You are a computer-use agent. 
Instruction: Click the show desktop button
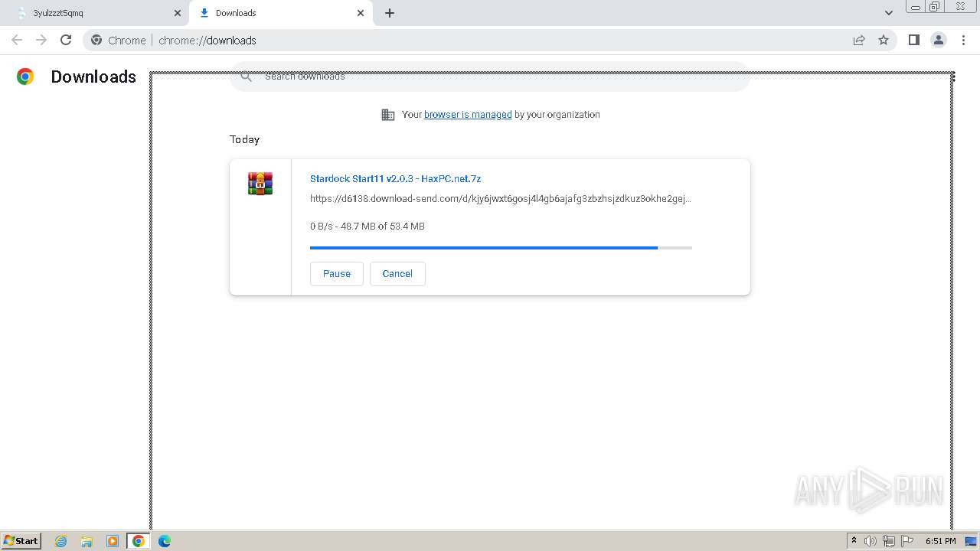click(x=972, y=541)
